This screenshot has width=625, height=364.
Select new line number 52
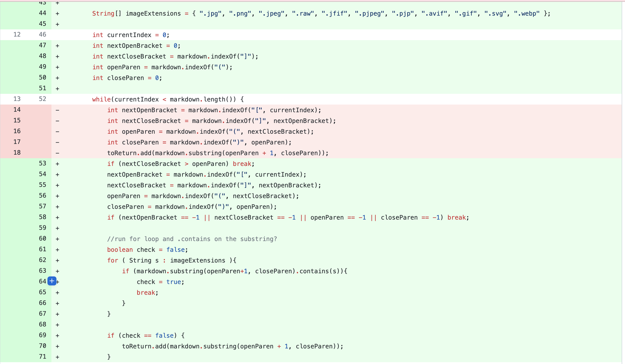tap(42, 99)
